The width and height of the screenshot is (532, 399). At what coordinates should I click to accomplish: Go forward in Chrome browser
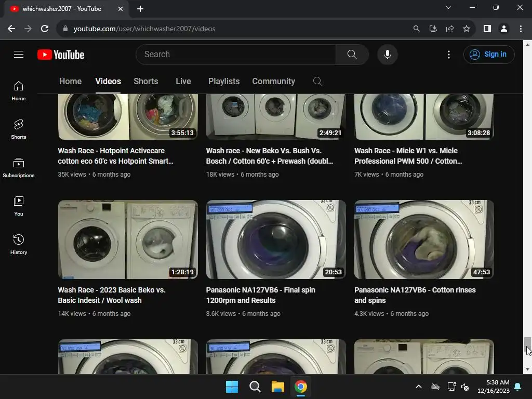[x=28, y=29]
